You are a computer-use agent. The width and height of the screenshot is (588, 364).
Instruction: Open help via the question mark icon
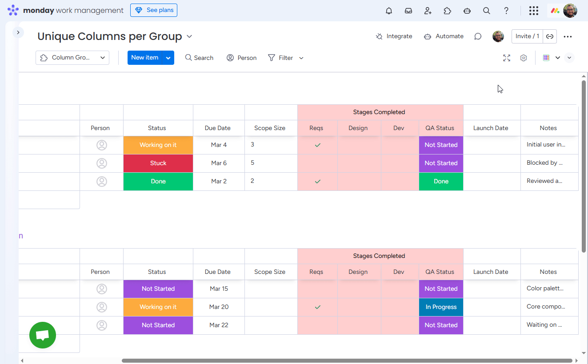point(506,11)
